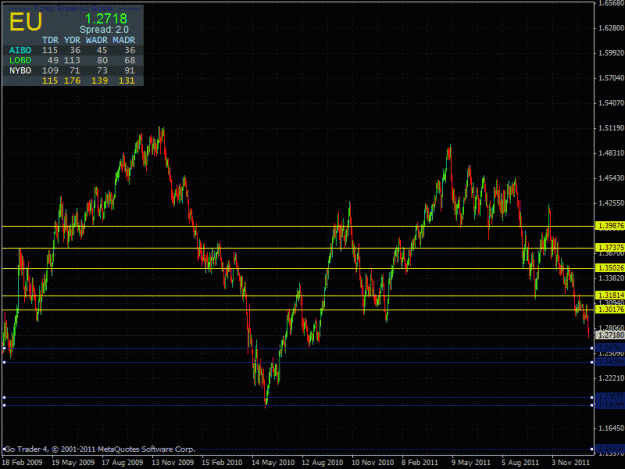Click the 1.57040 price axis label
Image resolution: width=625 pixels, height=469 pixels.
(x=611, y=78)
